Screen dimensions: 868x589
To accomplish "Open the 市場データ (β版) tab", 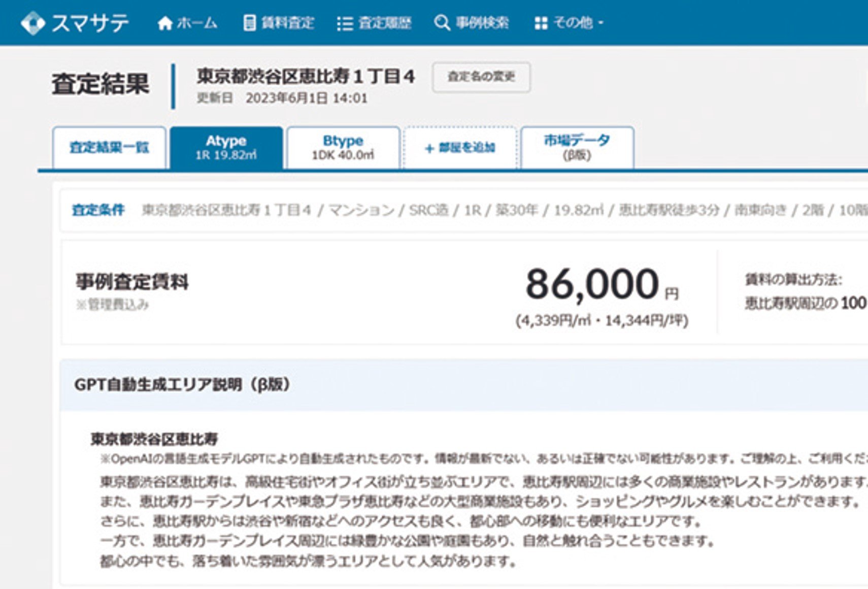I will click(x=577, y=147).
